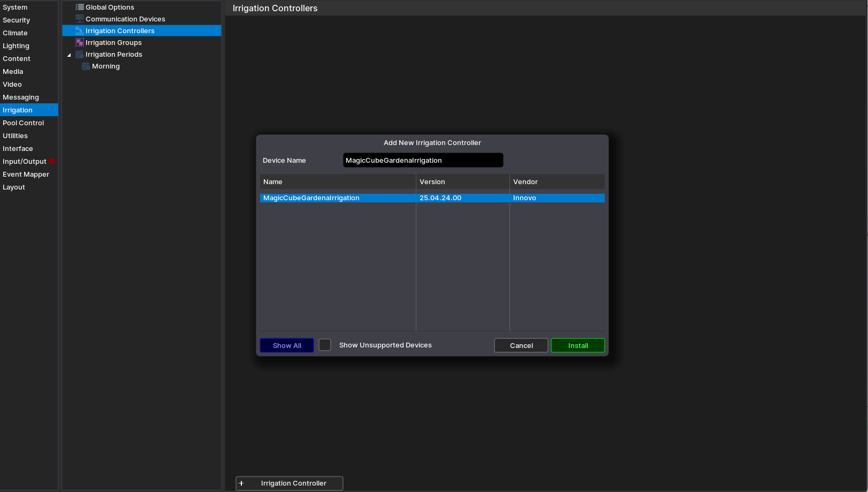
Task: Enable Show Unsupported Devices checkbox
Action: click(325, 345)
